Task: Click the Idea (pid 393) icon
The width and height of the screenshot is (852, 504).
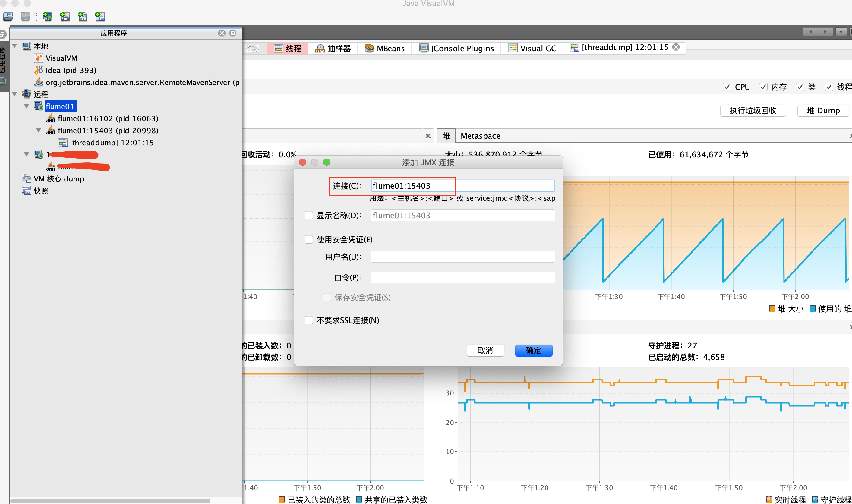Action: click(38, 70)
